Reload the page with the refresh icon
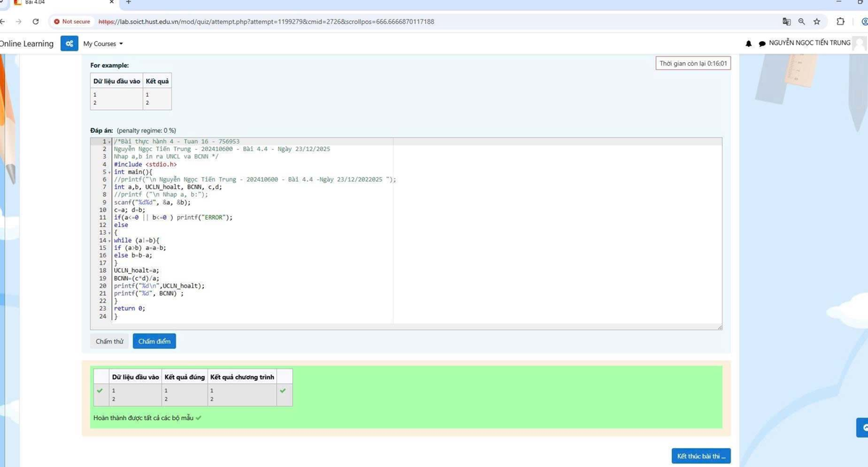The height and width of the screenshot is (467, 868). click(35, 22)
